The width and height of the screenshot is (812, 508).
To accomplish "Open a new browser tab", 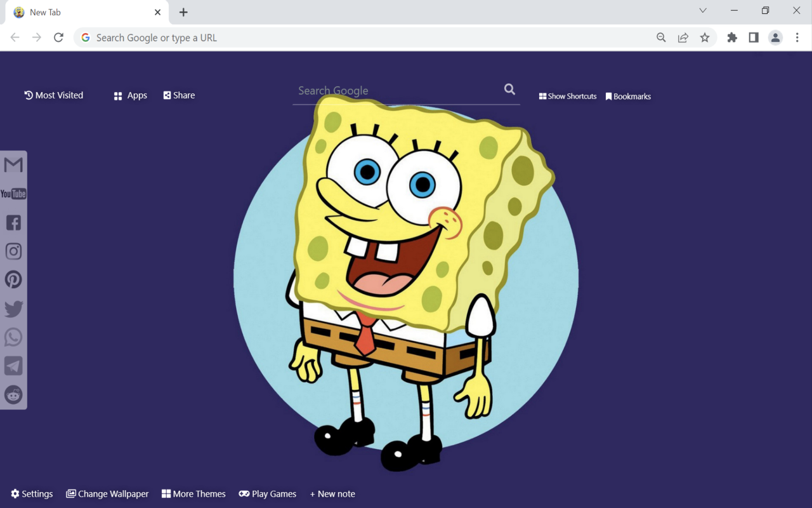I will coord(183,12).
